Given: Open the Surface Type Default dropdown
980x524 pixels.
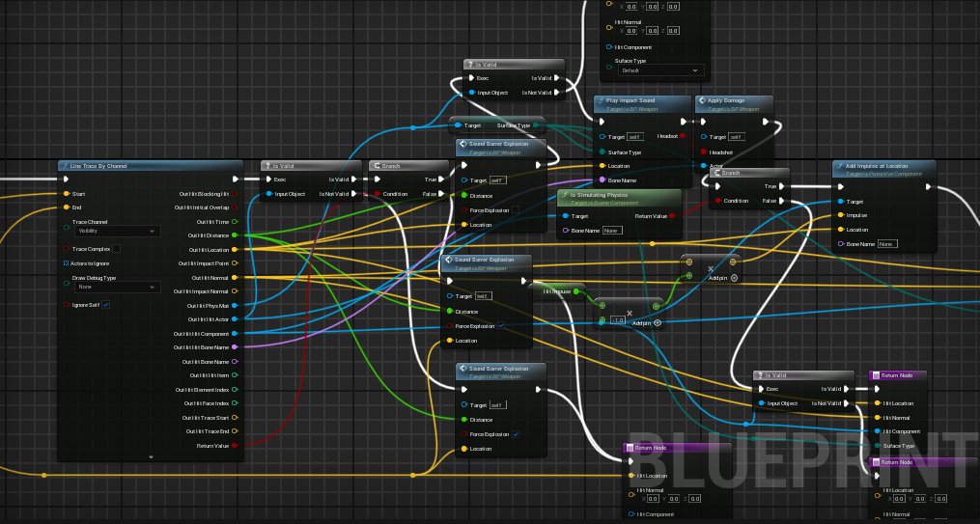Looking at the screenshot, I should coord(660,70).
